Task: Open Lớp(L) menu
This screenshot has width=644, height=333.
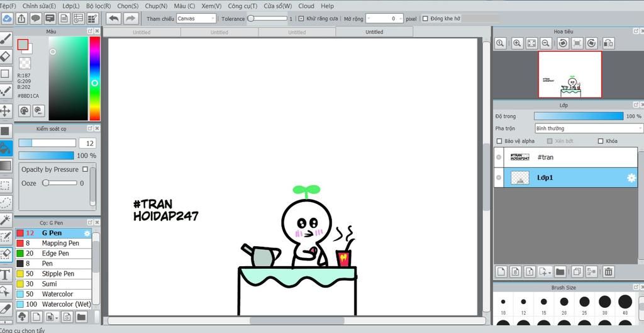Action: click(71, 6)
